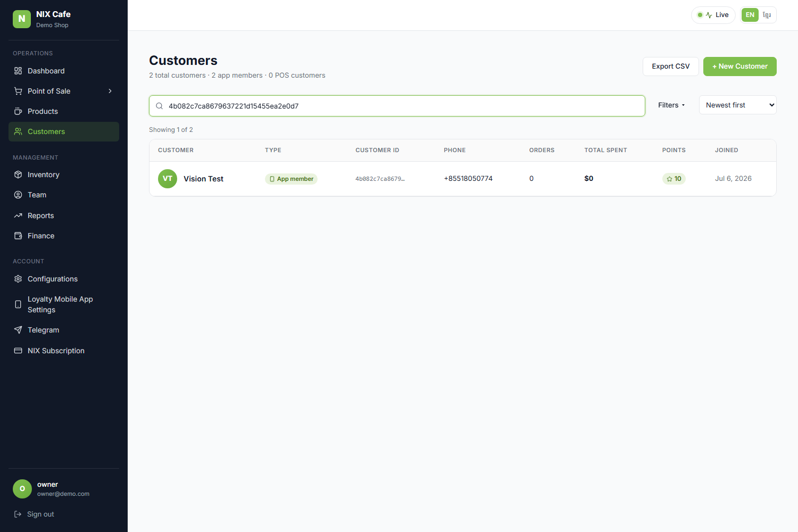
Task: Click phone number +85518050774
Action: (x=468, y=179)
